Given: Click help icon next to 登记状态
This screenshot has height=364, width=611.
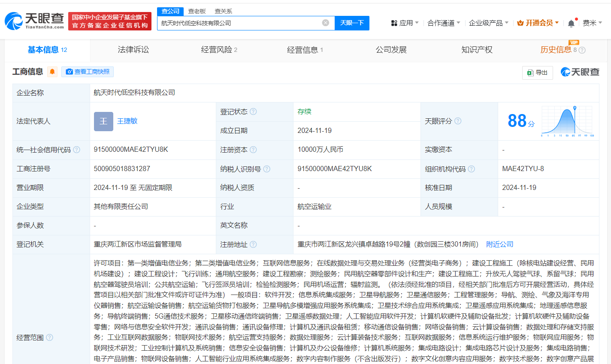Looking at the screenshot, I should [x=253, y=111].
